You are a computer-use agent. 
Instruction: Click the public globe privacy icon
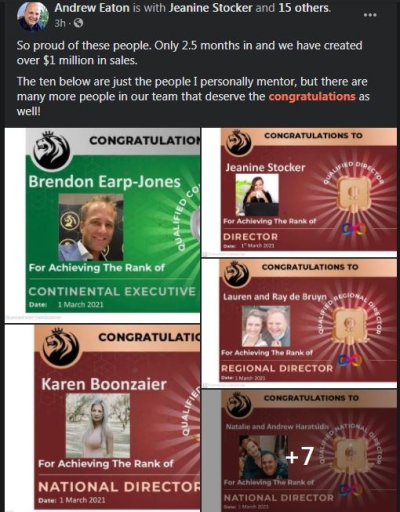tap(78, 23)
